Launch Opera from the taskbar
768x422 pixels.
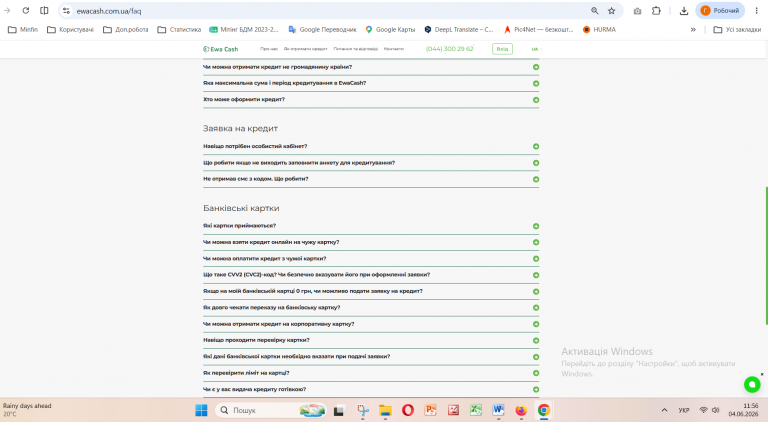pyautogui.click(x=408, y=410)
